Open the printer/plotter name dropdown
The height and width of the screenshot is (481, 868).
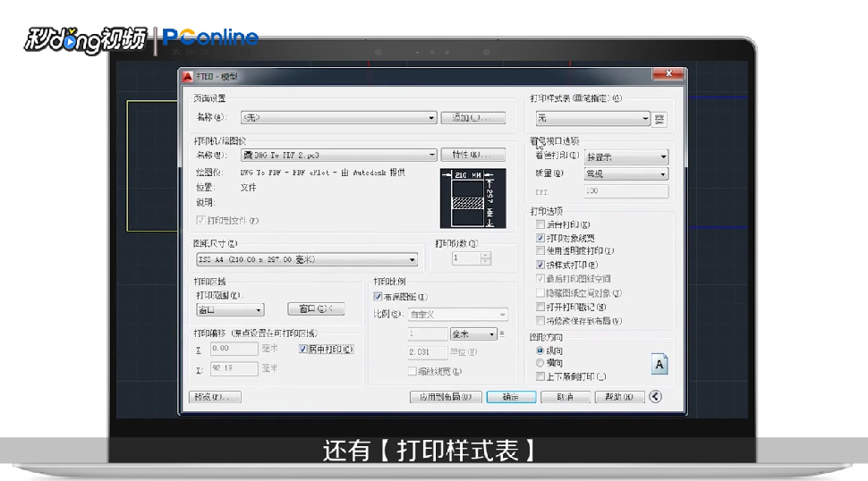tap(339, 156)
